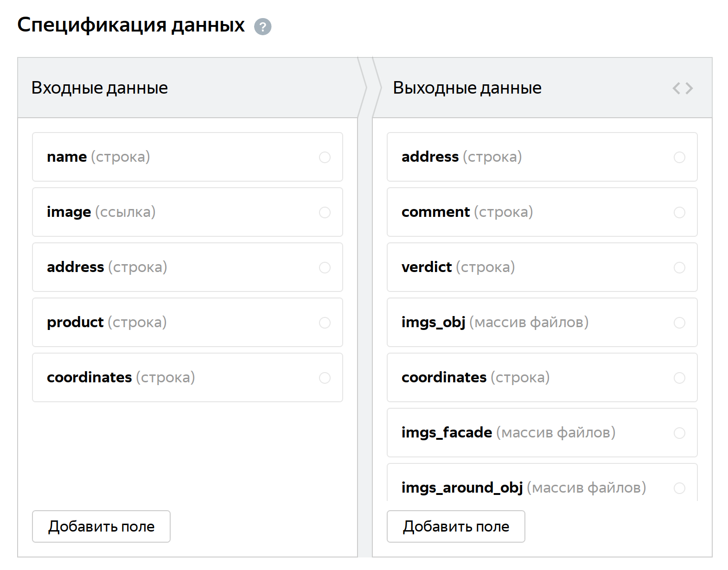Select the radio circle for input image

(325, 213)
